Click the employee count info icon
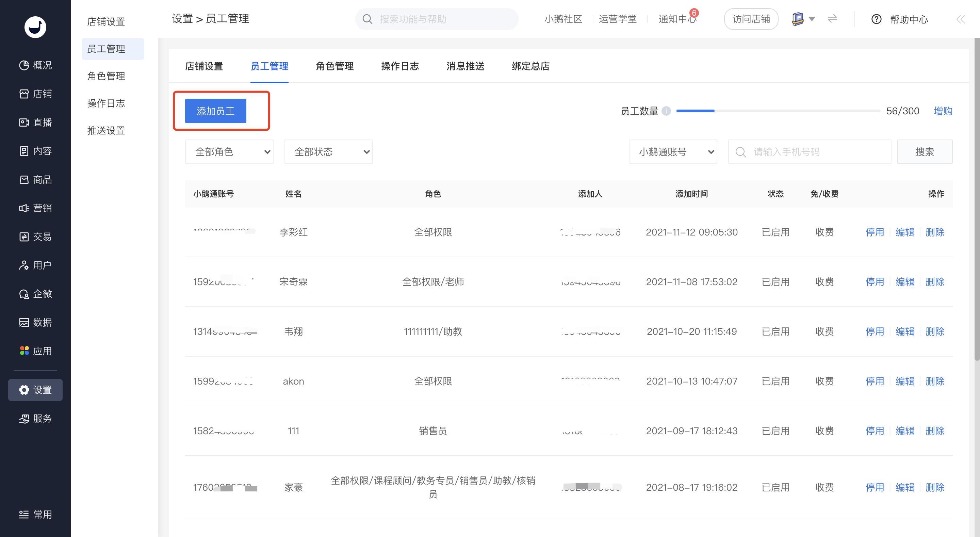 pos(666,111)
